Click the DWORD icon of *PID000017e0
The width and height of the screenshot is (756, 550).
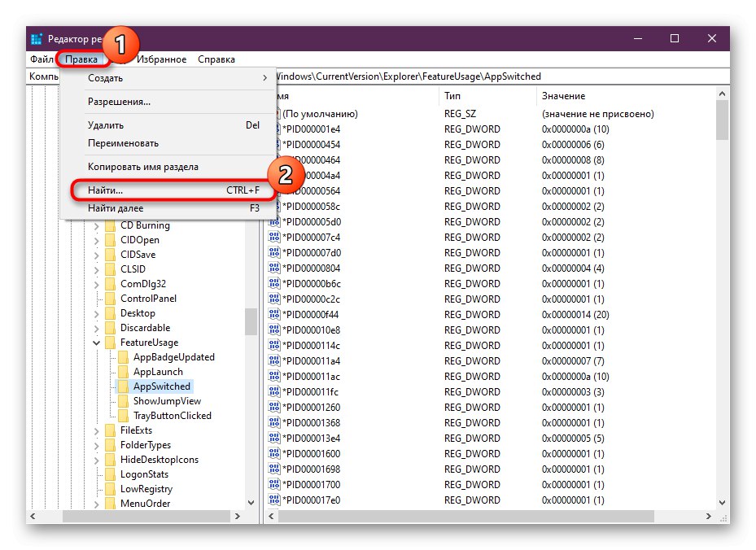(x=274, y=500)
